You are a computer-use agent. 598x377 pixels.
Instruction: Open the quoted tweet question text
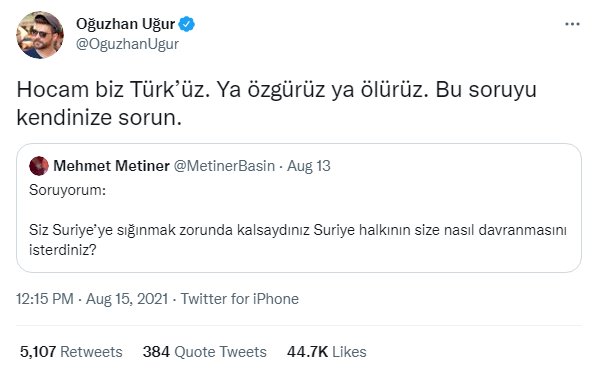[x=298, y=240]
